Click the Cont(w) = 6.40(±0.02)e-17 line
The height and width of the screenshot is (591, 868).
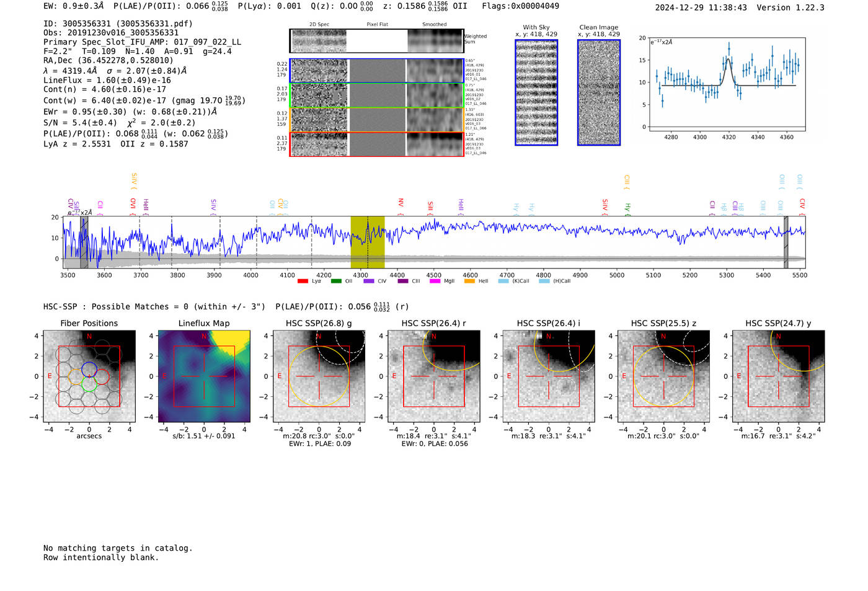(x=144, y=100)
